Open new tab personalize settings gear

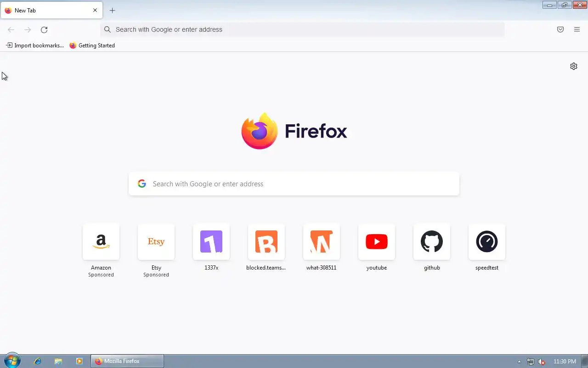pyautogui.click(x=574, y=66)
